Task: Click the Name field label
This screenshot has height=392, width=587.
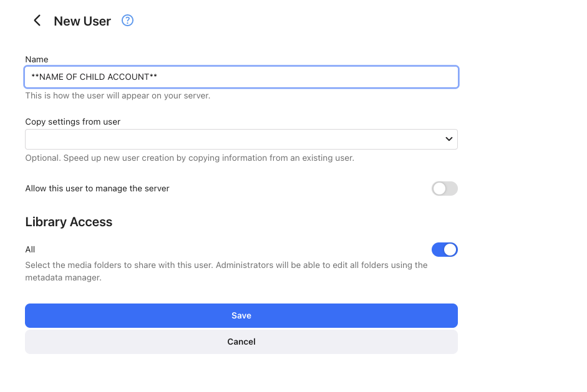Action: point(37,59)
